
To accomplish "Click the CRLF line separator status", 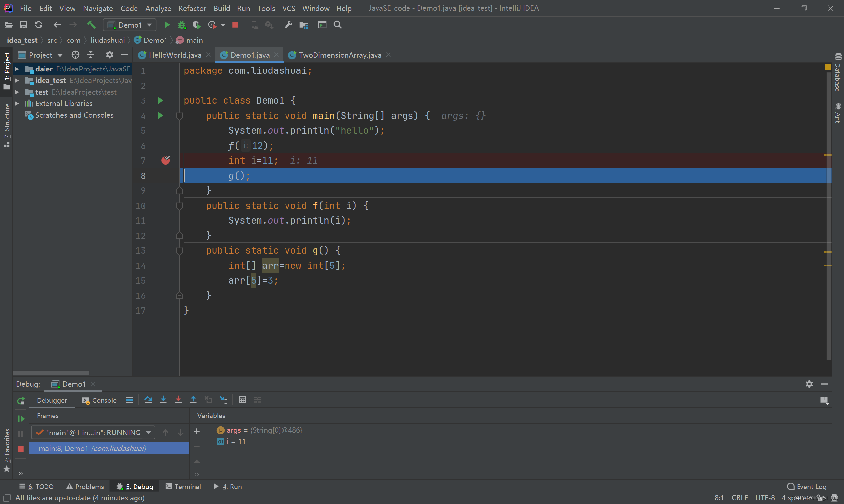I will pos(739,497).
